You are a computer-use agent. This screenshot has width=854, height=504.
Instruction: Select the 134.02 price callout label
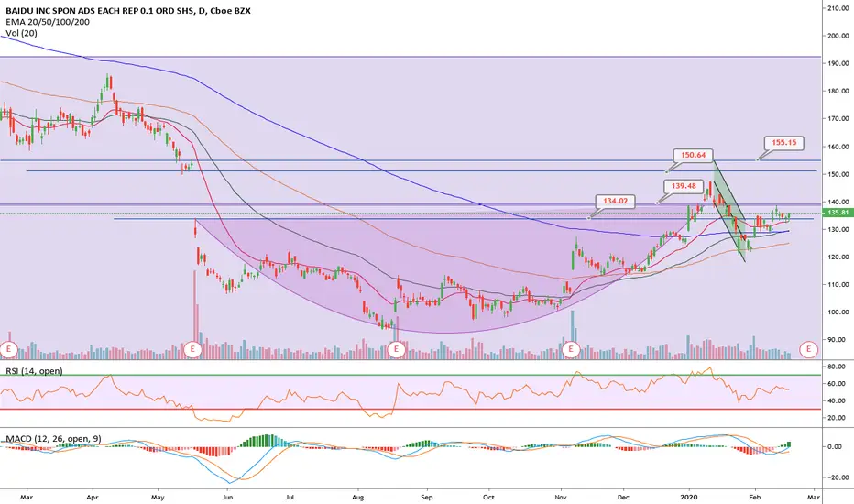[x=615, y=201]
